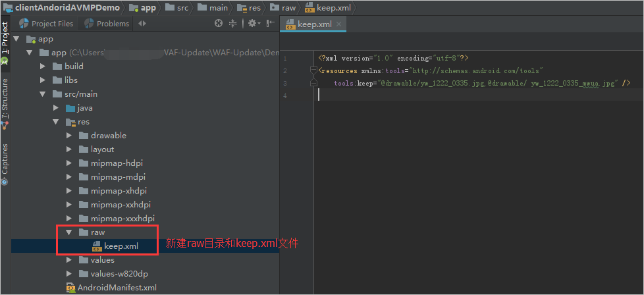This screenshot has width=644, height=295.
Task: Select the raw folder in tree
Action: click(x=92, y=232)
